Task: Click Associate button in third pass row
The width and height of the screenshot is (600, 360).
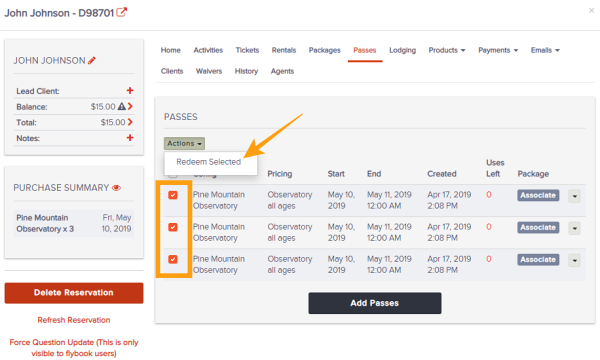Action: tap(538, 259)
